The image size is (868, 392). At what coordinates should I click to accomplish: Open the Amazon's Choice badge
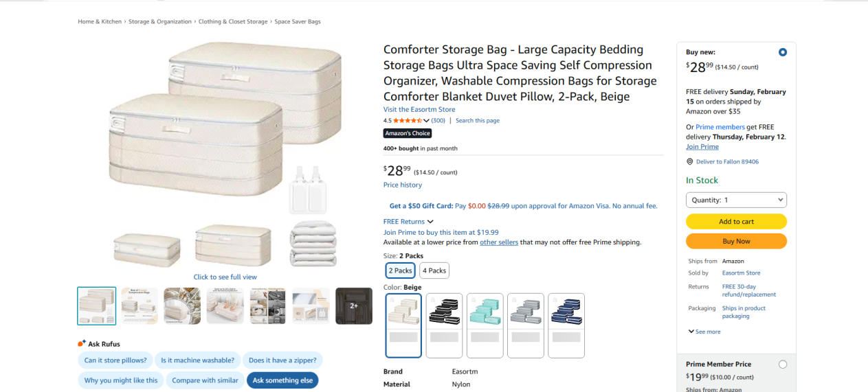click(408, 133)
